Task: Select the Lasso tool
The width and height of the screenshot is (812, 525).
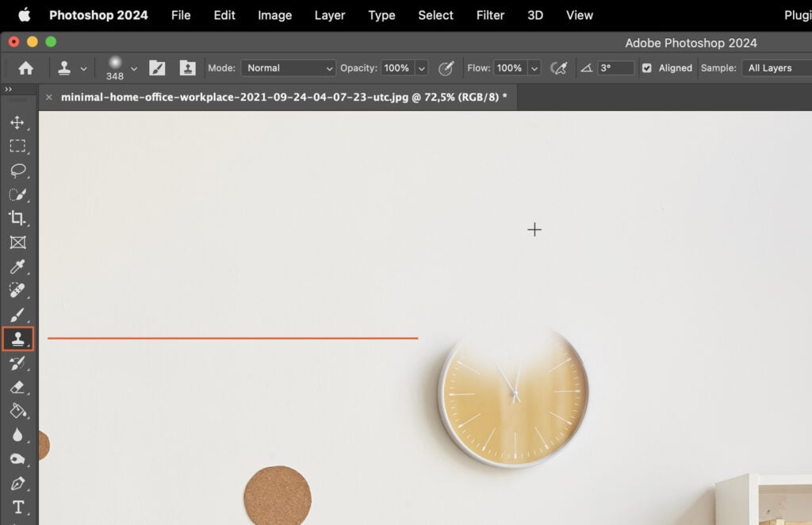Action: 19,171
